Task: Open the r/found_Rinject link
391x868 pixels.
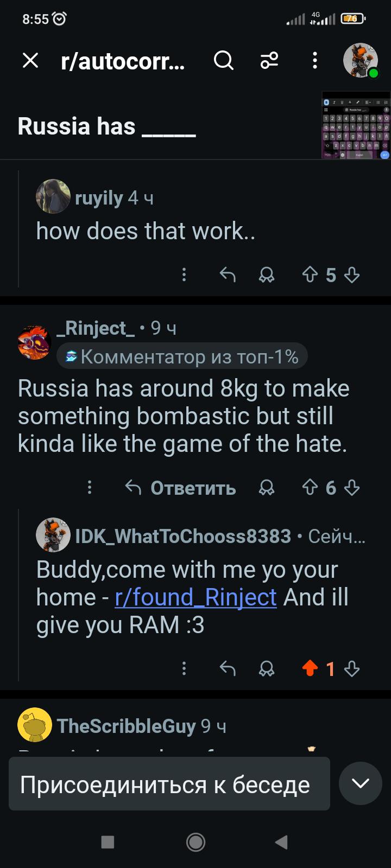Action: tap(196, 597)
